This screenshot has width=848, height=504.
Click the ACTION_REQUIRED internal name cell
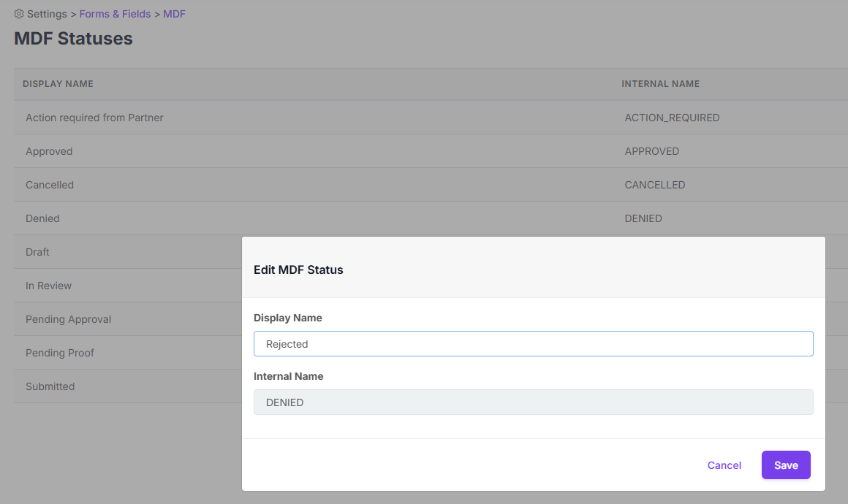[x=672, y=117]
